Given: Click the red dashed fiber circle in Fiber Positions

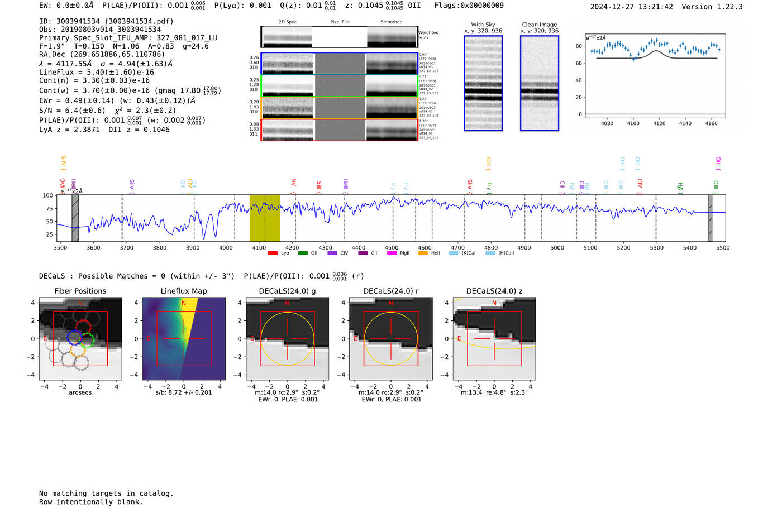Looking at the screenshot, I should (x=83, y=328).
